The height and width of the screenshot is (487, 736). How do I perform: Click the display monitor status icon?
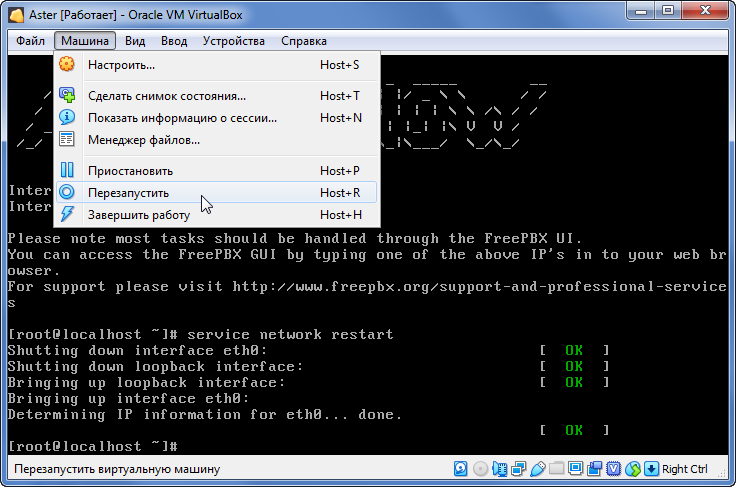pos(575,468)
